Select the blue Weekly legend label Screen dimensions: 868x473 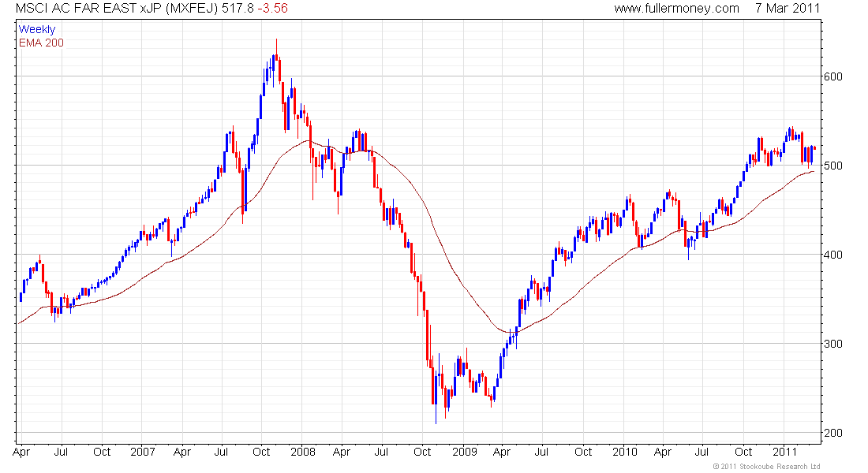coord(37,29)
